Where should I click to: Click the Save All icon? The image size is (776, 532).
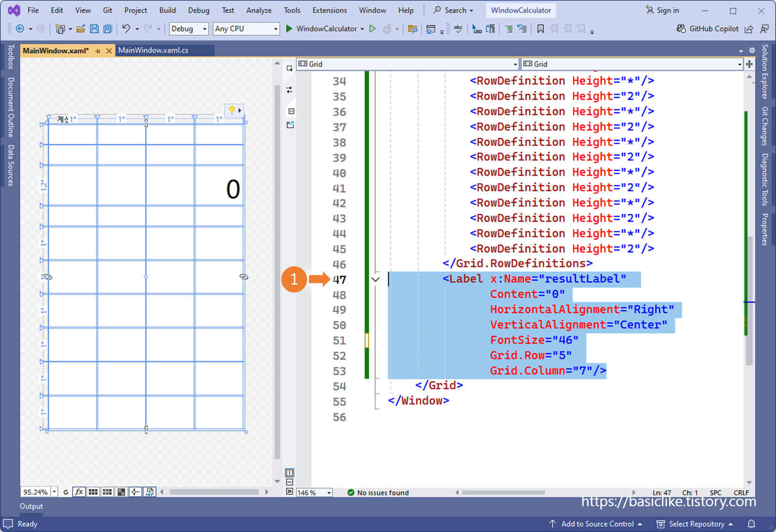[107, 29]
